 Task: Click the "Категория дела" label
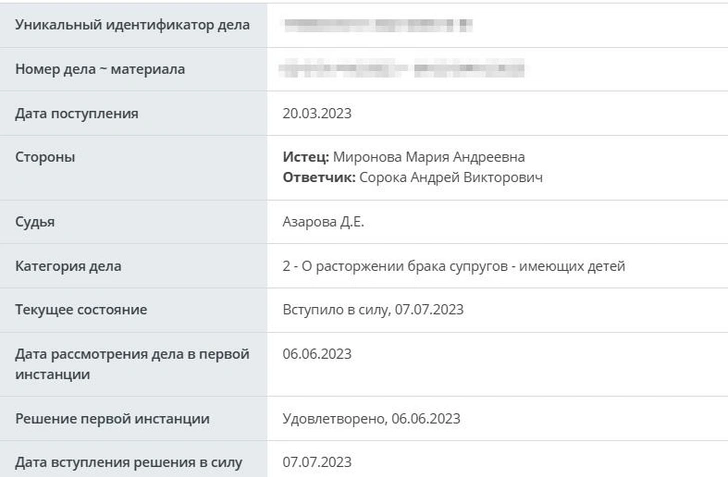coord(68,266)
